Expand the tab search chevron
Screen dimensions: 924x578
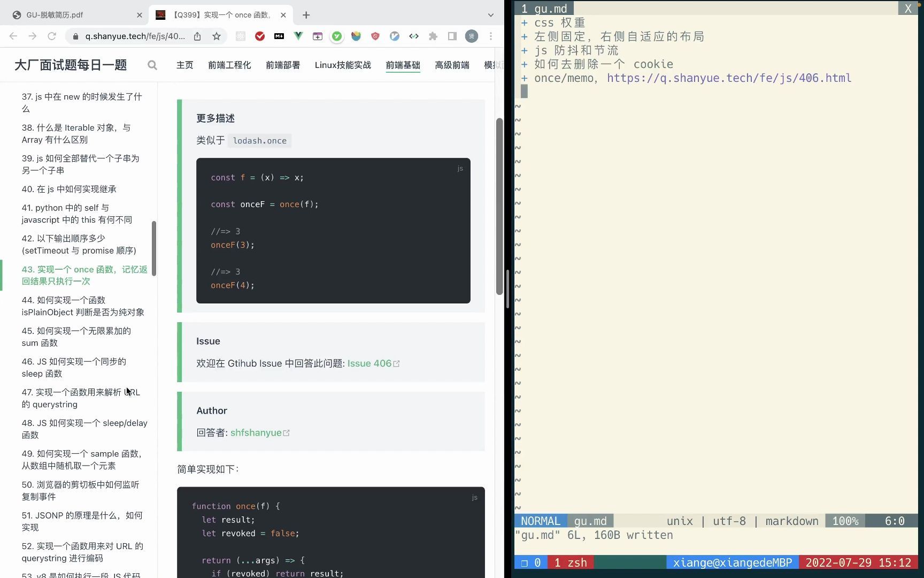coord(491,15)
